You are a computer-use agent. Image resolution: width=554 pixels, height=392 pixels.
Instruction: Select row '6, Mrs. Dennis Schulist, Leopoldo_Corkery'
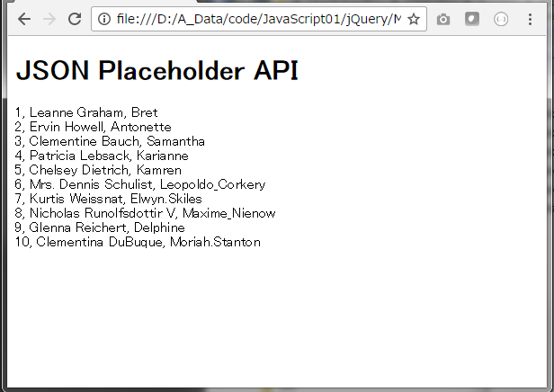(140, 184)
